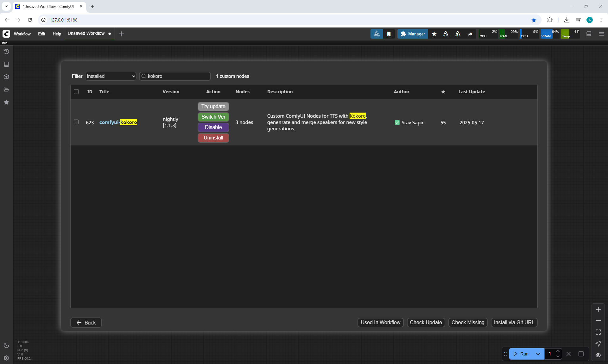Click the Uninstall button

coord(213,138)
